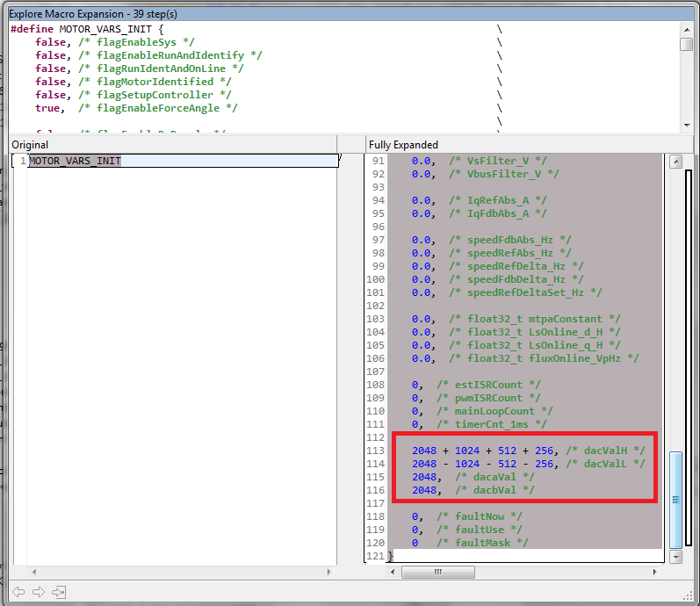Click the Explore Macro Expansion title bar
The image size is (700, 606).
click(351, 14)
